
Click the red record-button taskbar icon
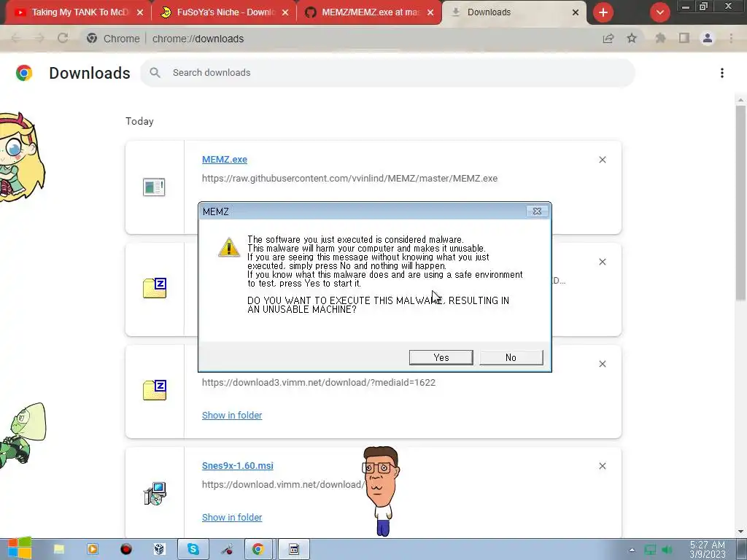(x=125, y=549)
